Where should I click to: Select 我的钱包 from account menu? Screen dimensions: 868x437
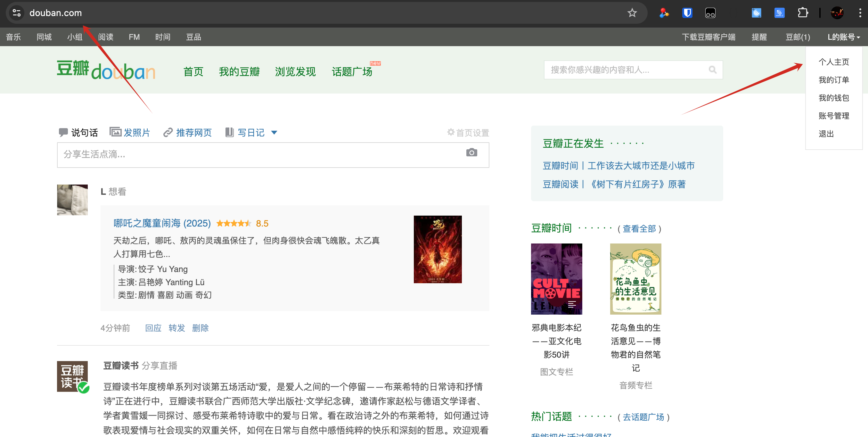pos(834,98)
